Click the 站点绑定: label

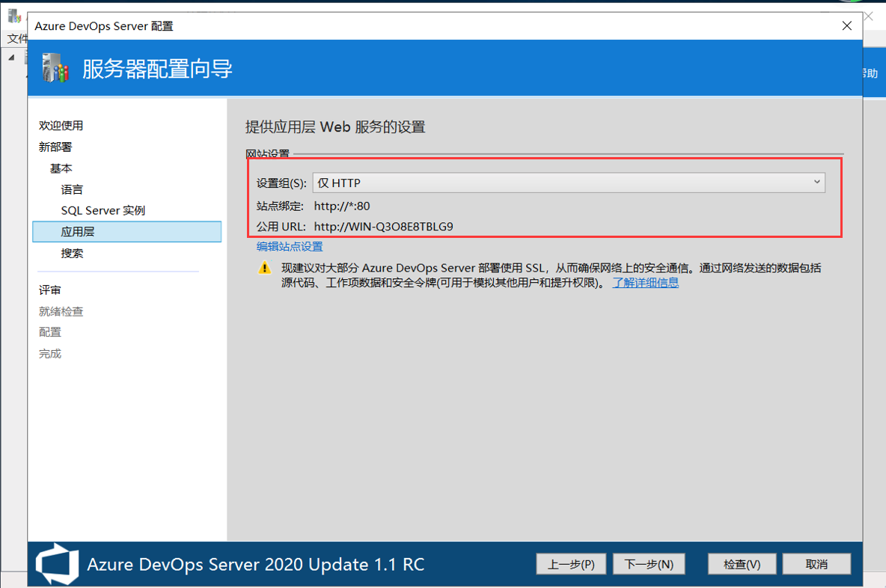point(281,206)
